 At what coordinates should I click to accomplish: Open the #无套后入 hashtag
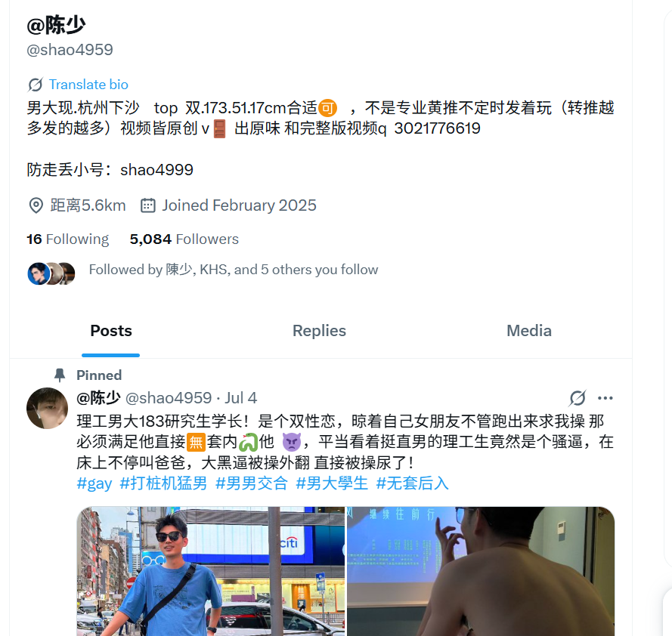point(412,483)
